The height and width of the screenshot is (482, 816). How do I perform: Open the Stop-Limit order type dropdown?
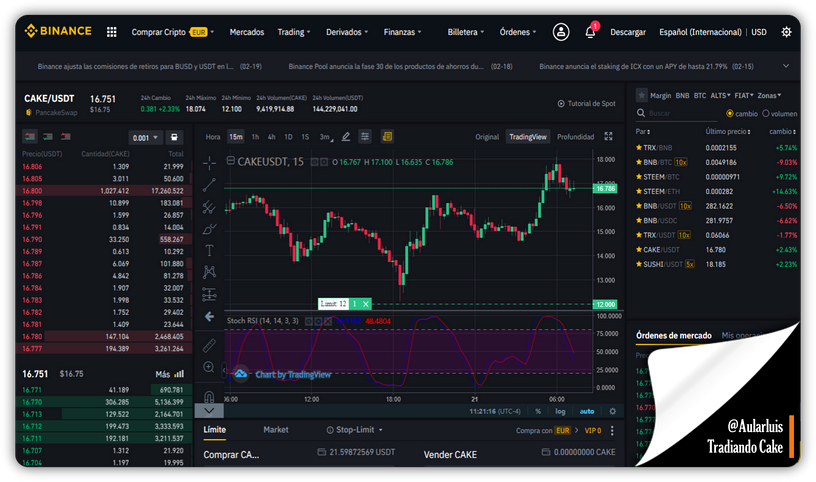[x=354, y=430]
